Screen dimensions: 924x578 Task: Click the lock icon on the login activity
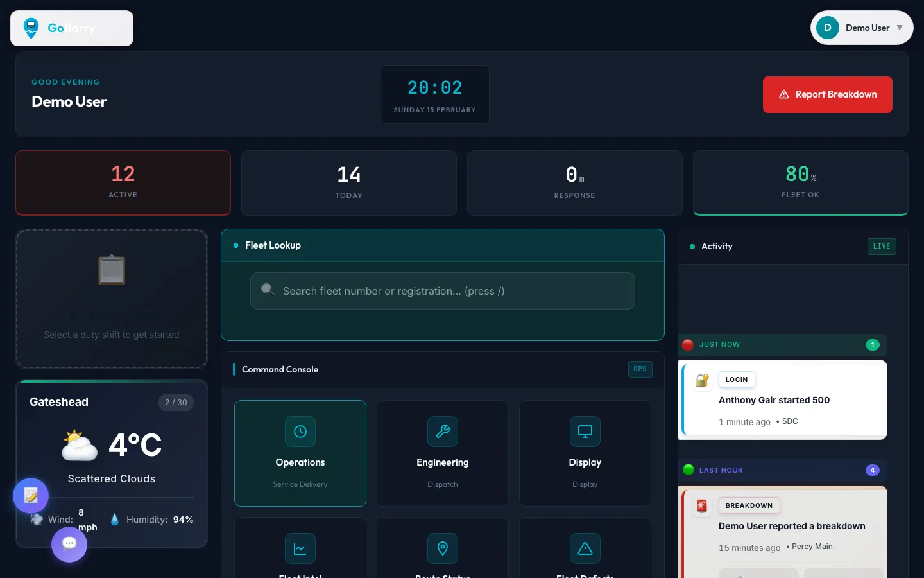pos(702,380)
